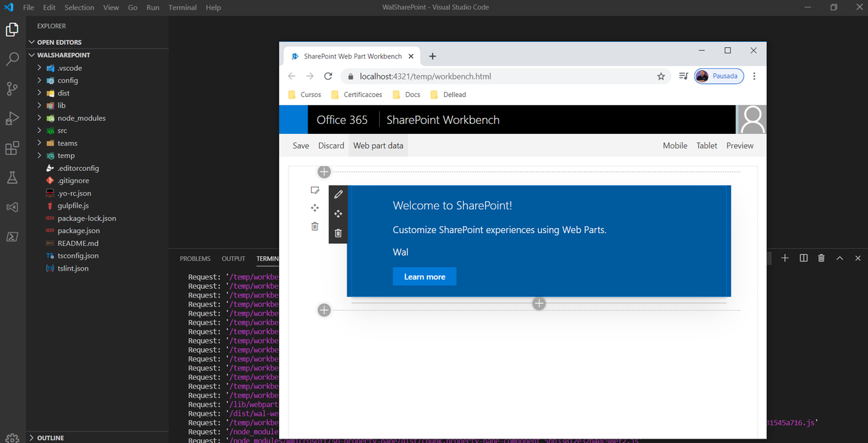Open package.json in the explorer
The width and height of the screenshot is (868, 443).
79,230
